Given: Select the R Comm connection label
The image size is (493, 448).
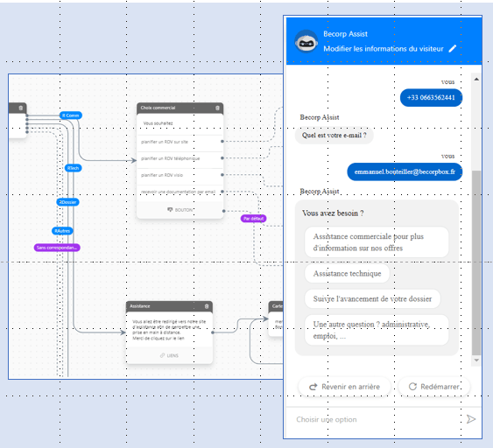Looking at the screenshot, I should click(71, 115).
